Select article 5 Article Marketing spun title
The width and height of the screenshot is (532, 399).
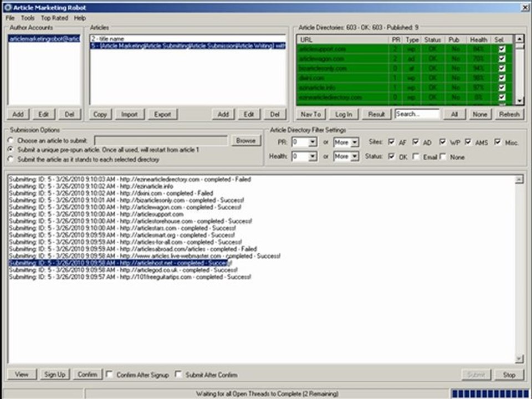tap(188, 46)
